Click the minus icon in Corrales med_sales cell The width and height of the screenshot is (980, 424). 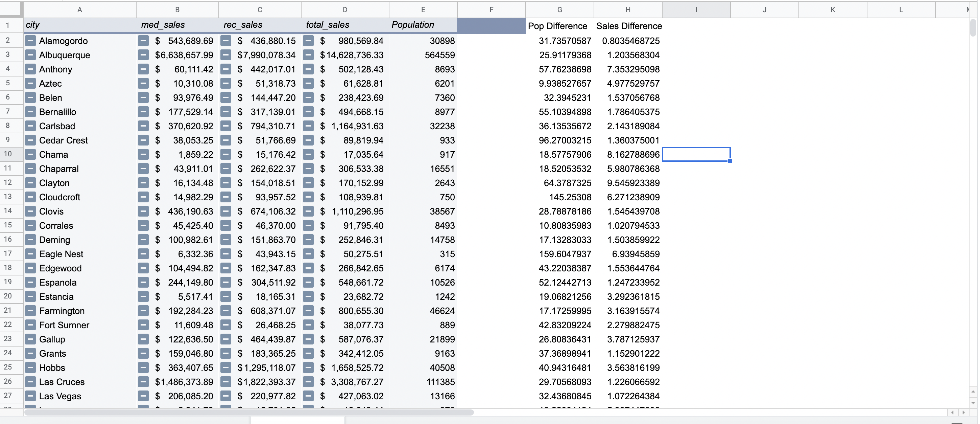tap(143, 225)
